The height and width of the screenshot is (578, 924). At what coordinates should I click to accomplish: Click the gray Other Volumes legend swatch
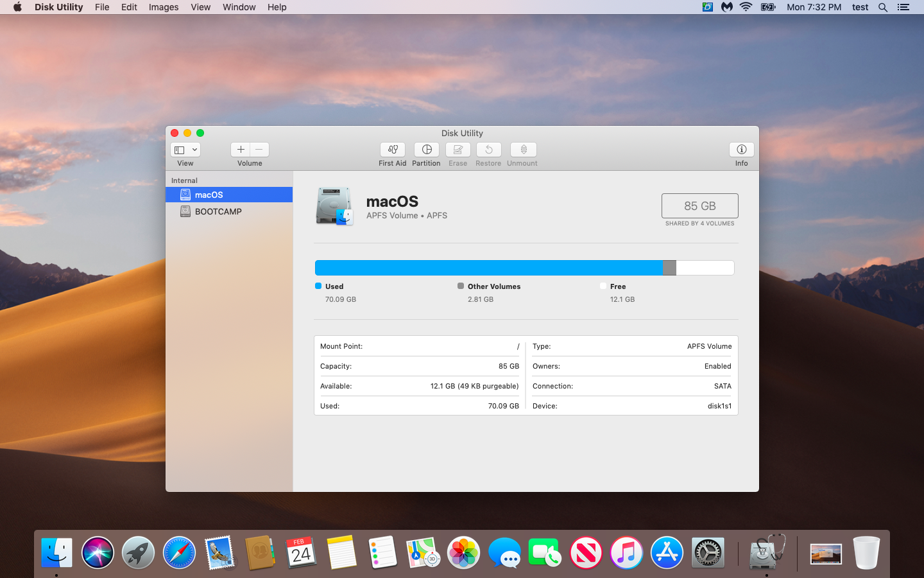click(461, 286)
